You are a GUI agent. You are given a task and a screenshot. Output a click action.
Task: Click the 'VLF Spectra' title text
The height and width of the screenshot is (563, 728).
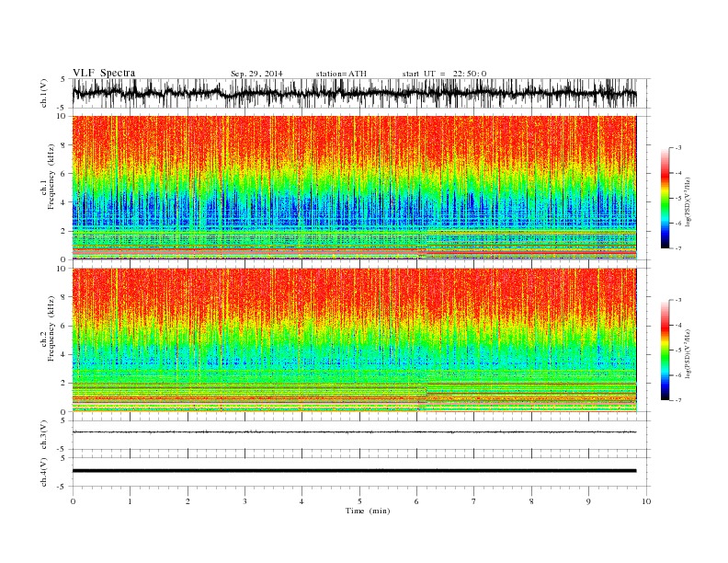pos(104,73)
